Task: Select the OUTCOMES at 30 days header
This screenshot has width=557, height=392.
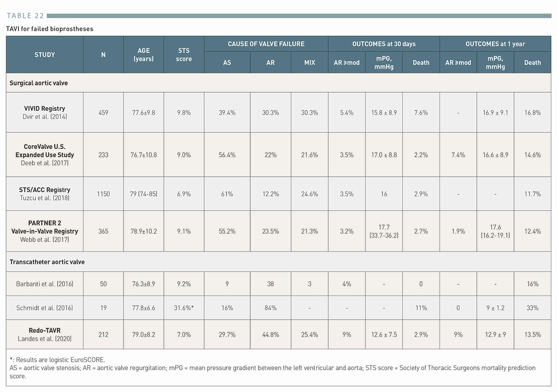Action: (384, 44)
